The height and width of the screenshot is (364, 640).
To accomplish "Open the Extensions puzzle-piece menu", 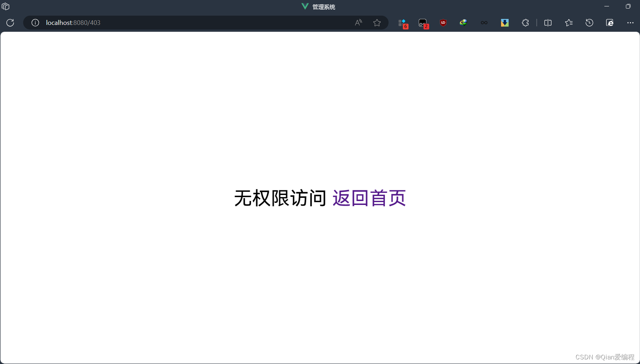I will (x=525, y=23).
